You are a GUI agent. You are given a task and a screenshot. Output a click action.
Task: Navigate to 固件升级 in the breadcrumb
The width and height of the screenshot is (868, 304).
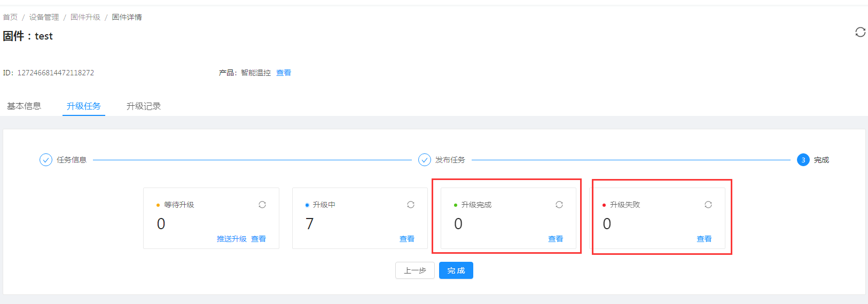(x=85, y=17)
